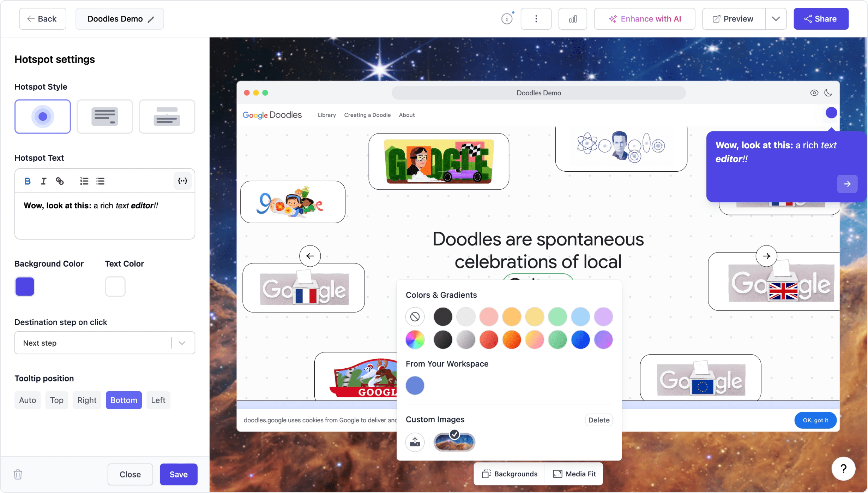Open the Destination step Next step dropdown

pyautogui.click(x=105, y=343)
